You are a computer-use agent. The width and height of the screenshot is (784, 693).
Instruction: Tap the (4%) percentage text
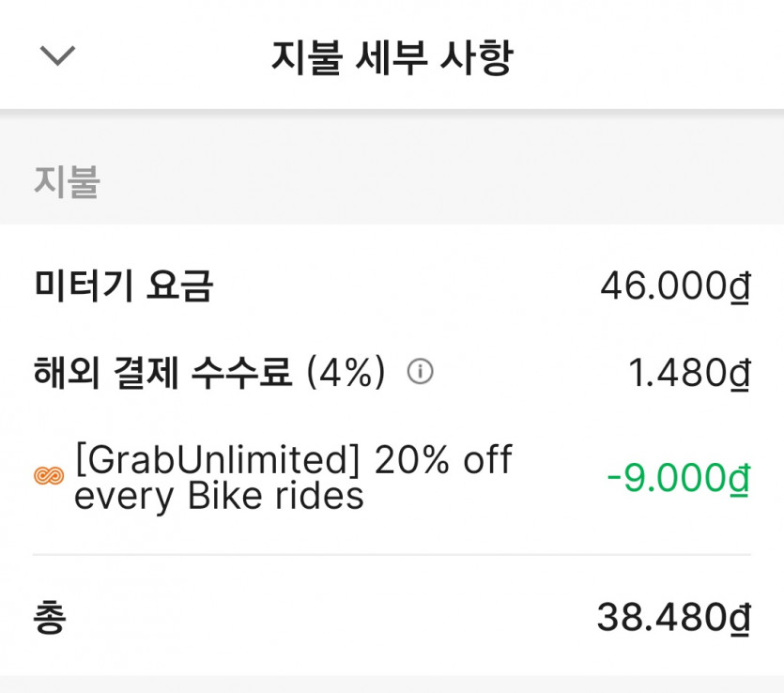click(x=346, y=373)
